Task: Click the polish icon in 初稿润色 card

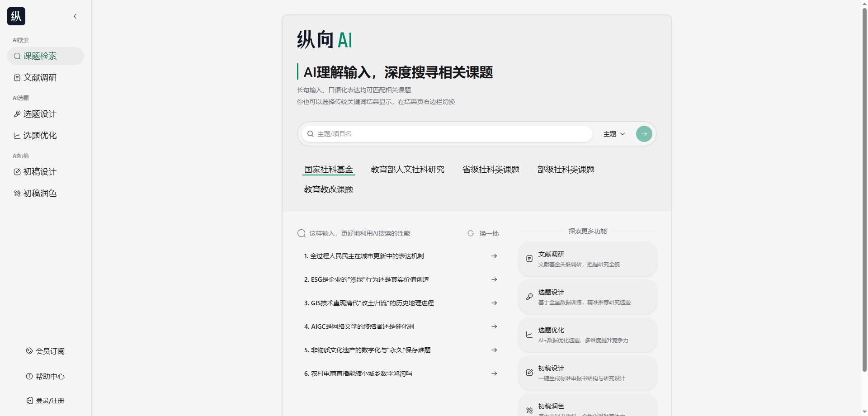Action: click(529, 411)
